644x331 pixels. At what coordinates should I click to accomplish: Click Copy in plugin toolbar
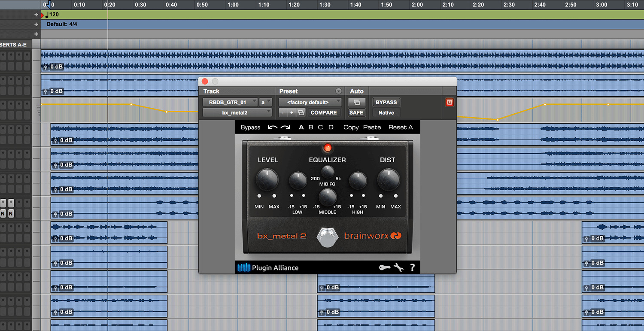pyautogui.click(x=351, y=127)
